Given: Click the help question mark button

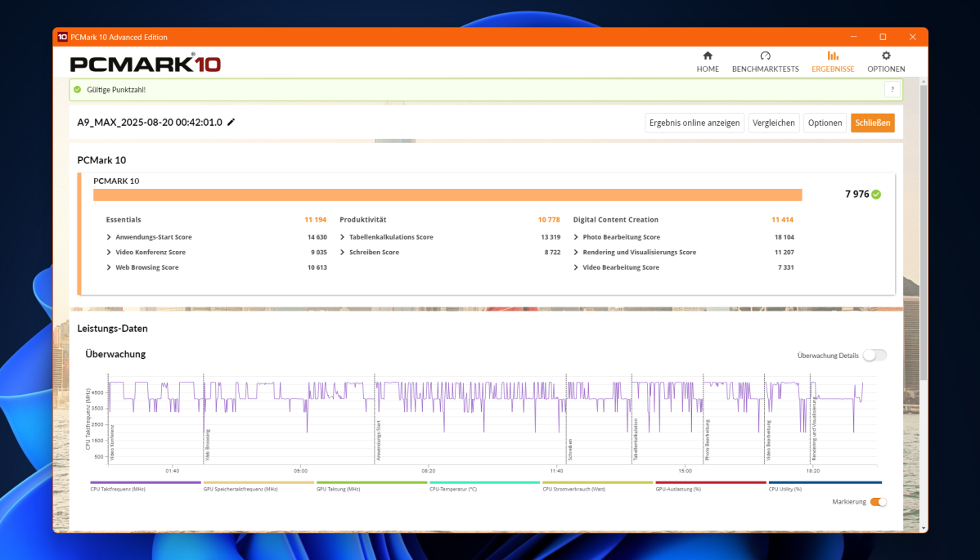Looking at the screenshot, I should pos(892,90).
